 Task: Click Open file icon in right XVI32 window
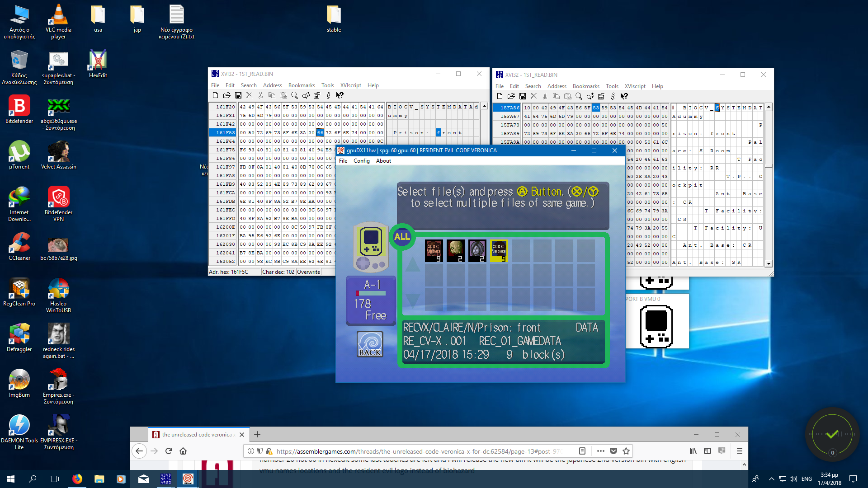(x=511, y=96)
